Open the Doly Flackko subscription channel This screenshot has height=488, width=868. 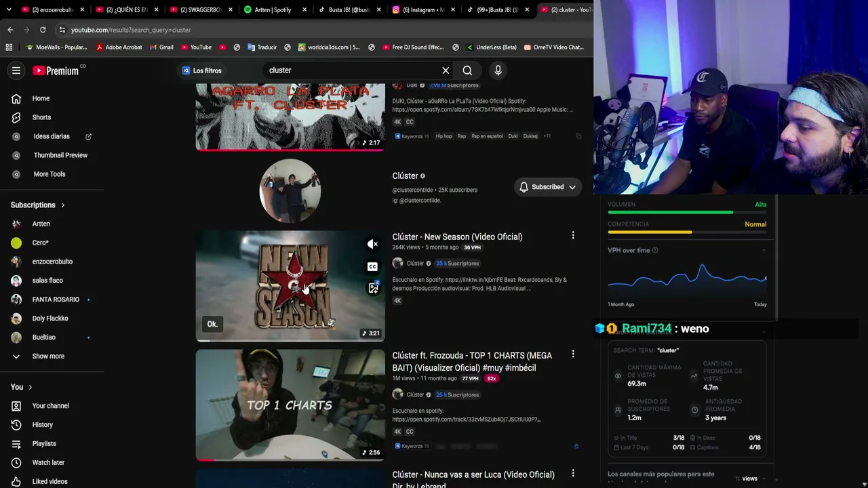(x=50, y=319)
